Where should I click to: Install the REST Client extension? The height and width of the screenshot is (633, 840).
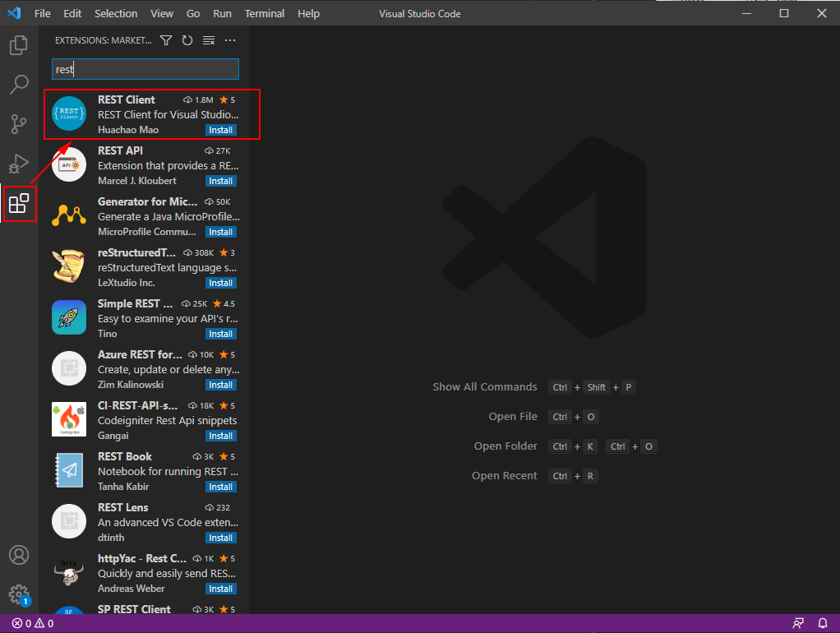coord(221,130)
